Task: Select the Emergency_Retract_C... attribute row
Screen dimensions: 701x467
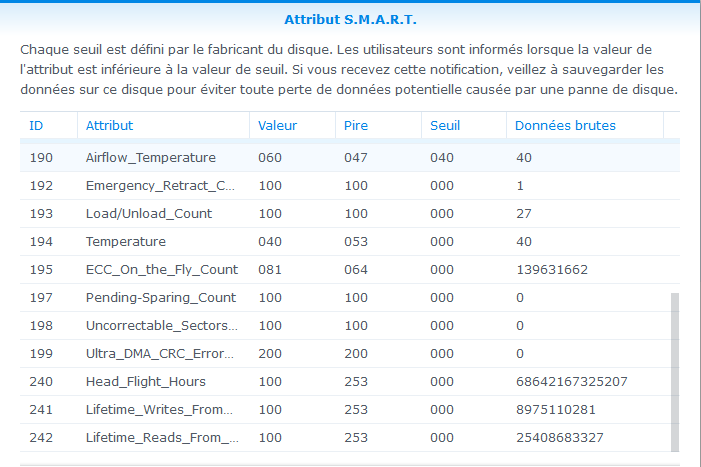Action: tap(350, 186)
